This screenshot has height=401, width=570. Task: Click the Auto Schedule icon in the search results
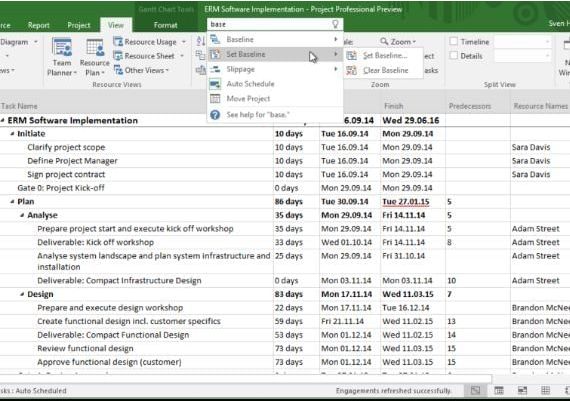tap(215, 84)
